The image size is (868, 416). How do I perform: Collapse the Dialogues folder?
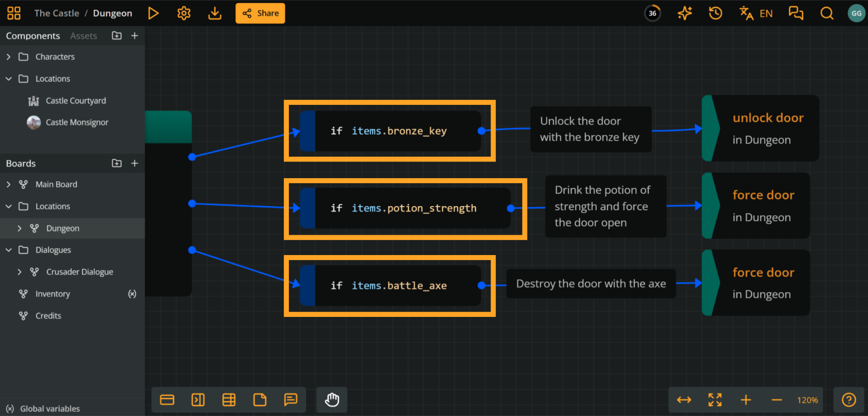pos(9,250)
